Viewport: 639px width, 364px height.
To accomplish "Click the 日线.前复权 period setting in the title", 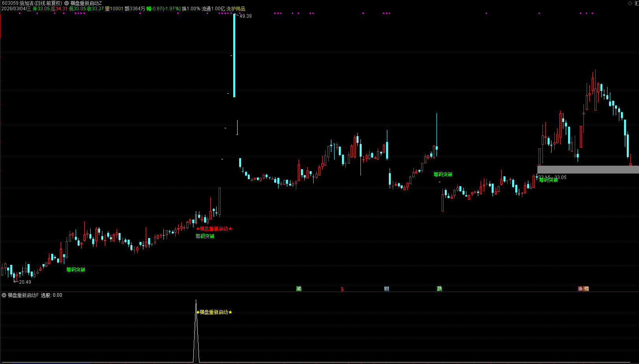I will pyautogui.click(x=48, y=3).
